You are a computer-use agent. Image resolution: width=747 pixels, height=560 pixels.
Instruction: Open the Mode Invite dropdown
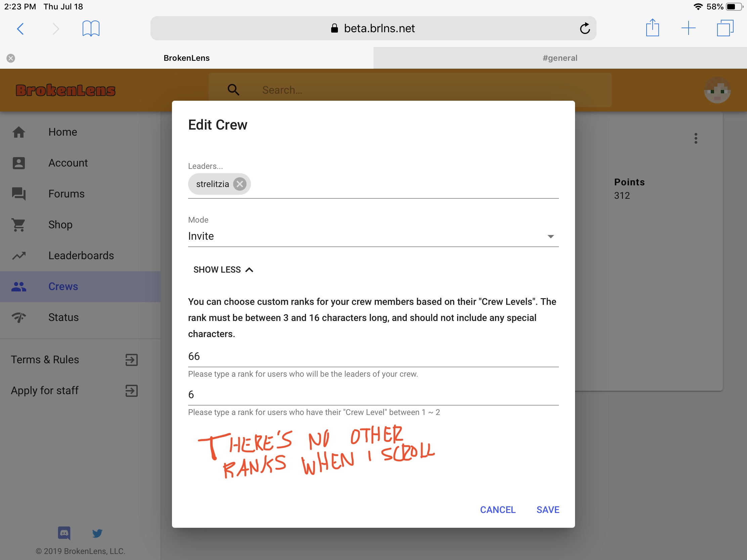373,236
